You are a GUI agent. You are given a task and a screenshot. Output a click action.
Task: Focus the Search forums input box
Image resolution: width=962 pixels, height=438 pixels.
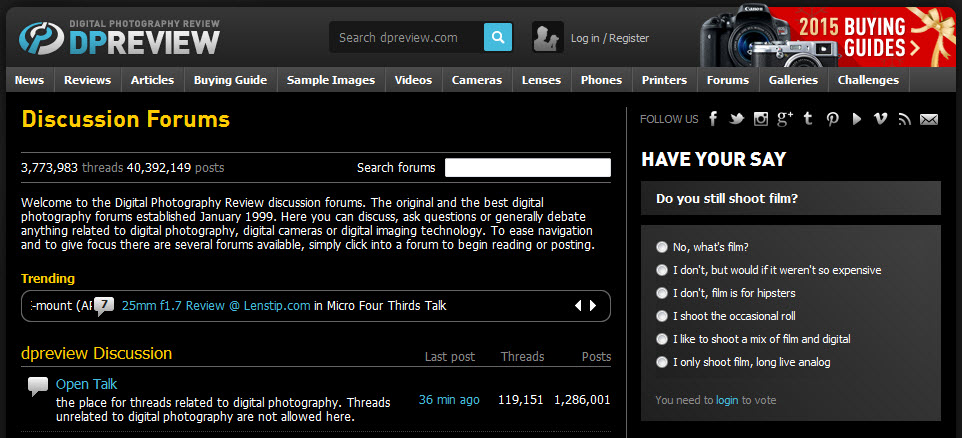(x=528, y=167)
